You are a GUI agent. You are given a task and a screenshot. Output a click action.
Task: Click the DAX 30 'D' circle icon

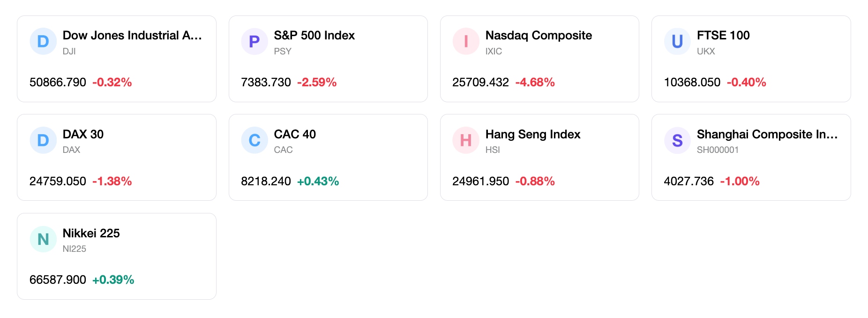tap(43, 140)
